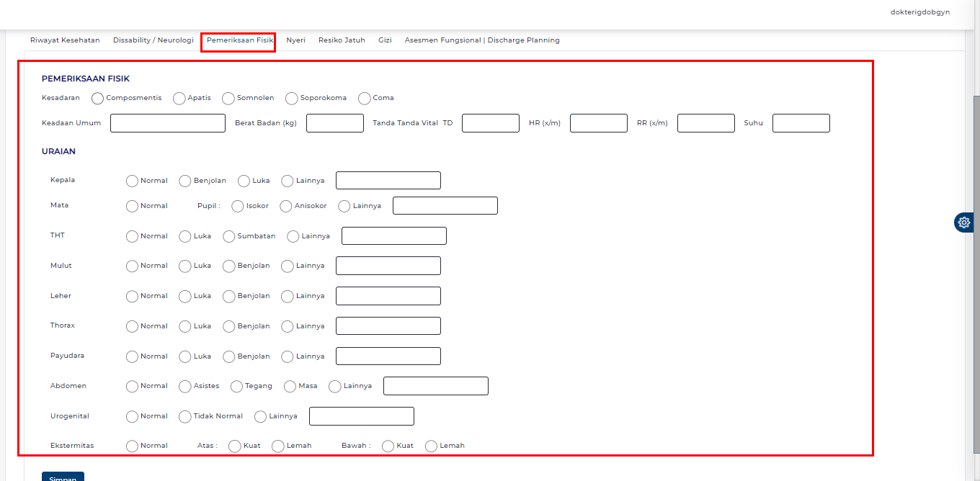This screenshot has width=980, height=481.
Task: Select Asistes for Abdomen
Action: click(x=185, y=386)
